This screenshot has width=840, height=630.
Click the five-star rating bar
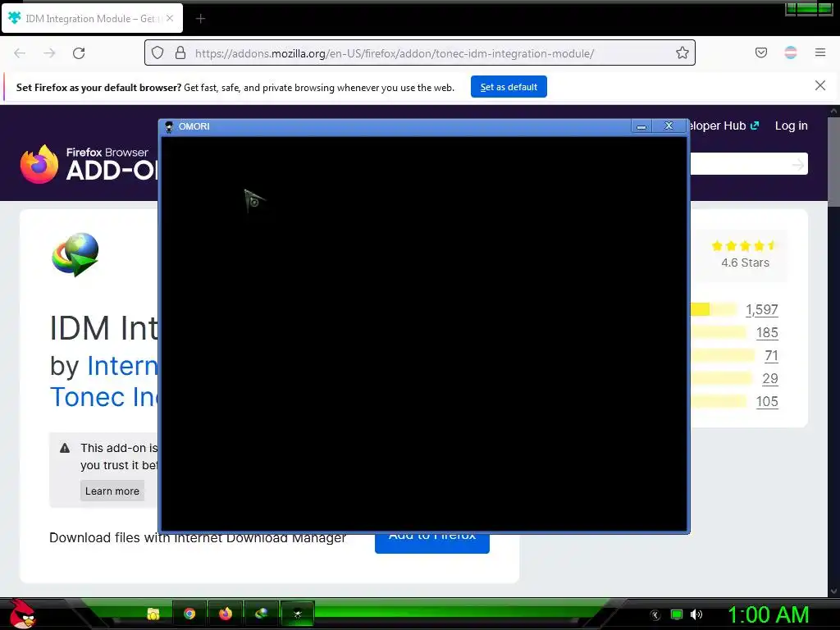[x=714, y=309]
